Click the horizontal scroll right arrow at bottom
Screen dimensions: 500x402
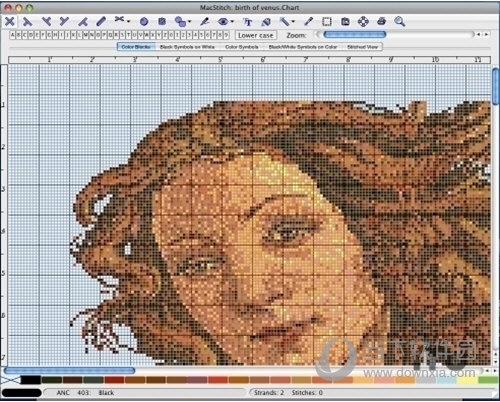click(x=494, y=370)
